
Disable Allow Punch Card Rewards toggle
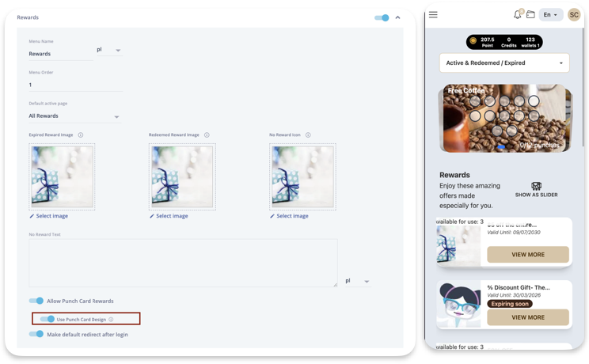click(x=36, y=301)
